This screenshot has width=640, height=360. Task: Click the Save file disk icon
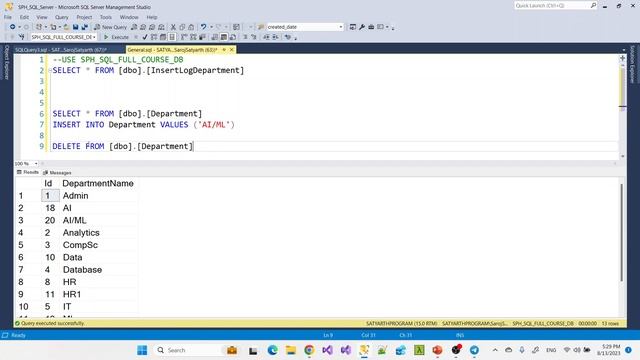(76, 27)
